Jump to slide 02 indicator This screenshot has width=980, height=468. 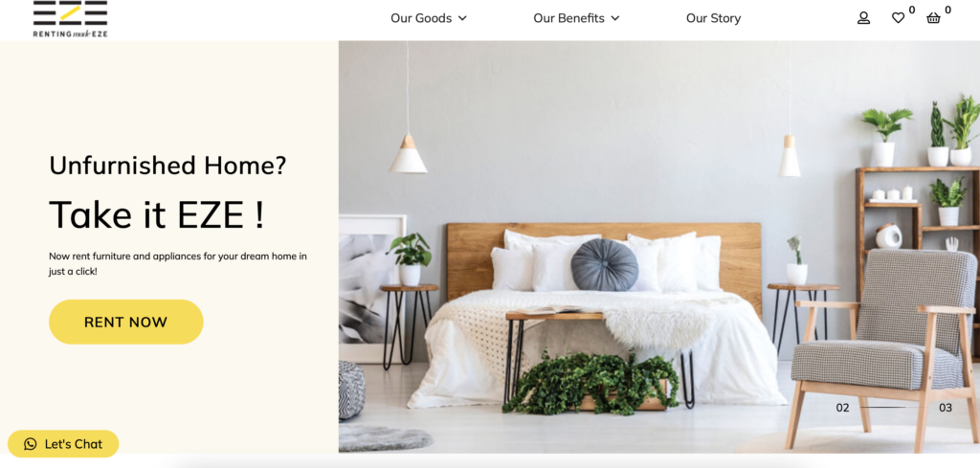(x=842, y=408)
